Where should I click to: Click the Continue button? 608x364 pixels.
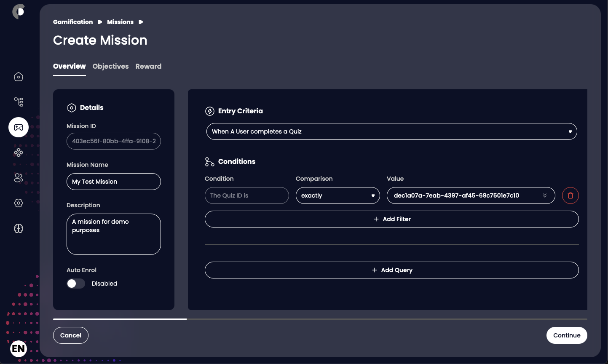click(x=566, y=335)
